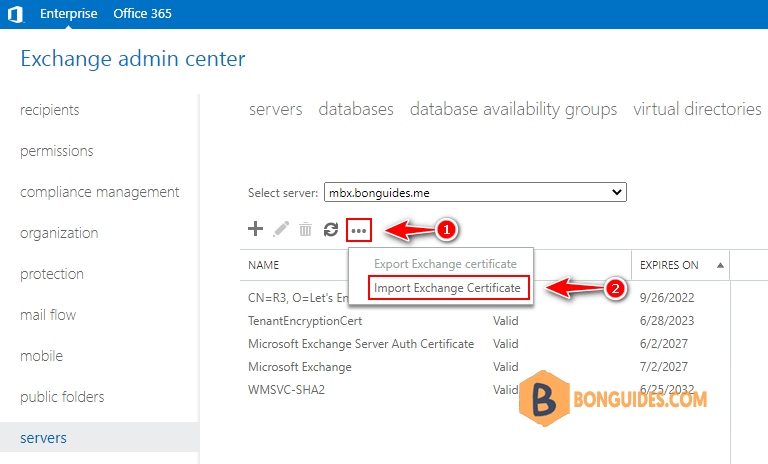The height and width of the screenshot is (464, 768).
Task: Choose Export Exchange certificate menu item
Action: click(x=445, y=264)
